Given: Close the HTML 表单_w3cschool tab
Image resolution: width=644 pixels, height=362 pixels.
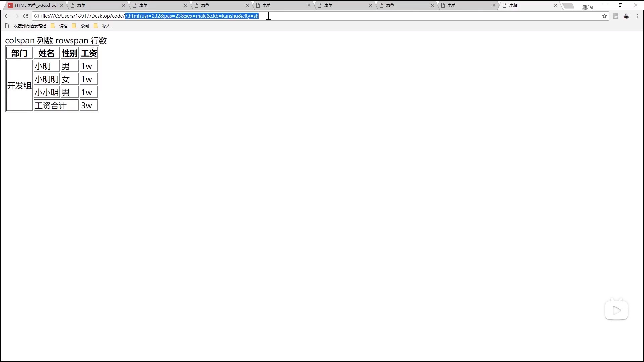Looking at the screenshot, I should point(62,5).
